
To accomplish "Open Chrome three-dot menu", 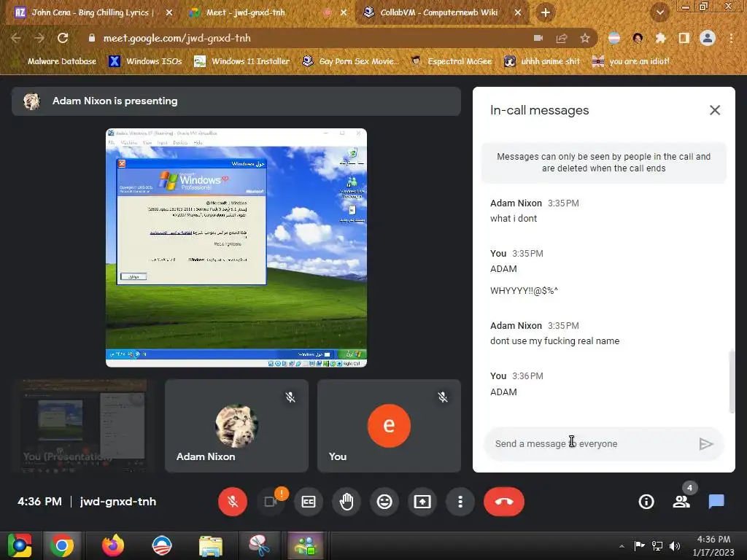I will pos(731,38).
